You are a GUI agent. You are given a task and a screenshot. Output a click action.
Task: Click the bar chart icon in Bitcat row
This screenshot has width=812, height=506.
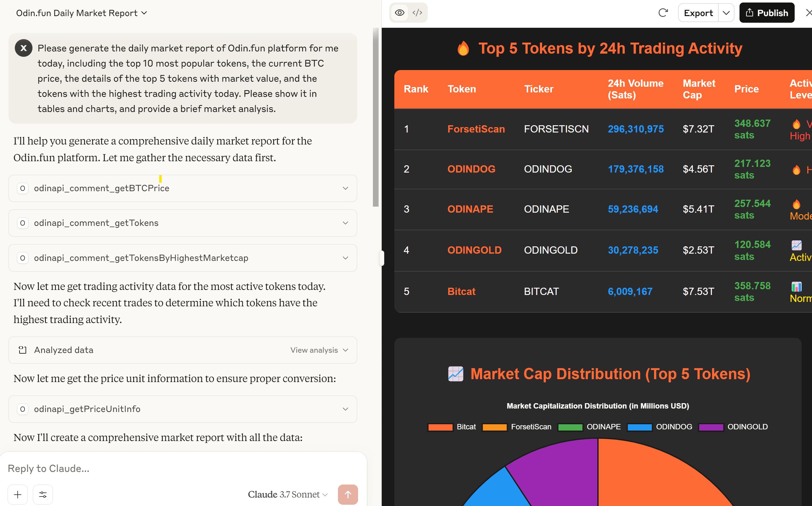click(796, 286)
